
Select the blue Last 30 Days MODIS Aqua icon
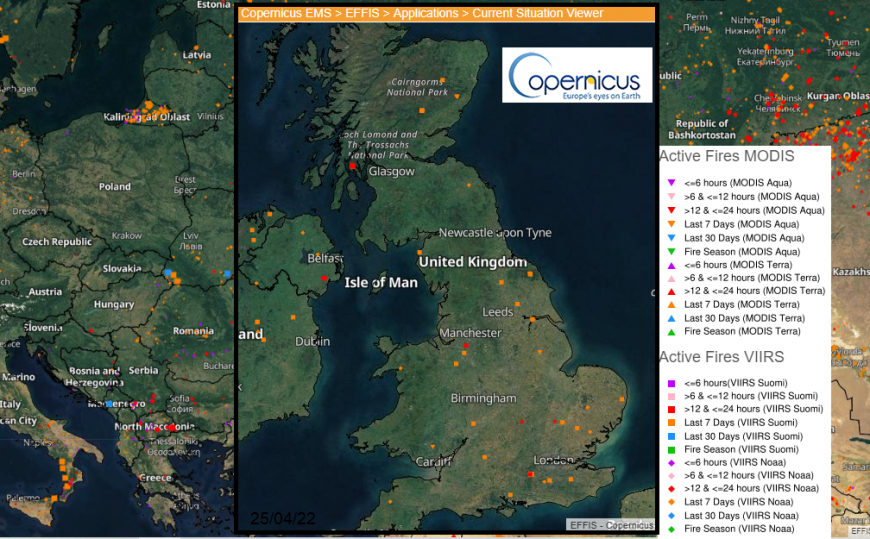[671, 238]
